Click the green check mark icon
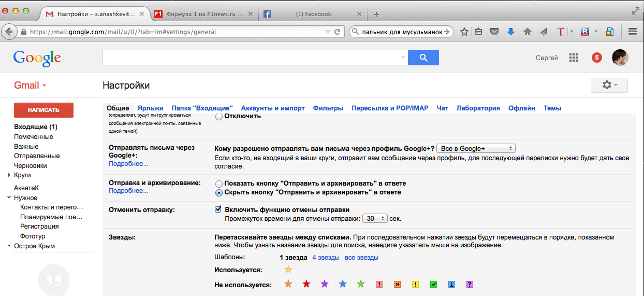The image size is (644, 296). click(x=434, y=285)
